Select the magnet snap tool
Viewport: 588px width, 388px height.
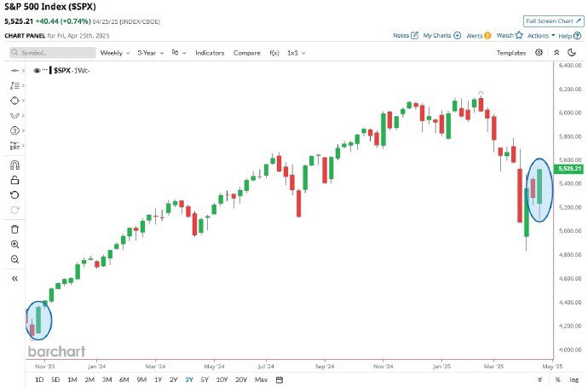pos(14,165)
